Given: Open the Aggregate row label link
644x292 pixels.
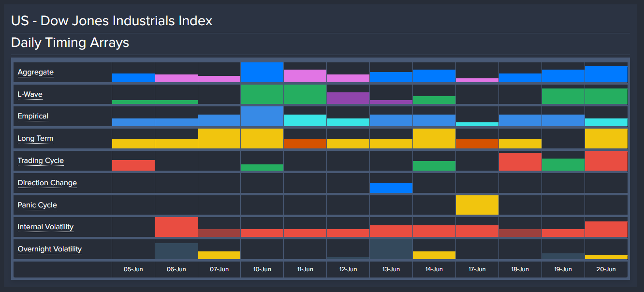Looking at the screenshot, I should 35,73.
